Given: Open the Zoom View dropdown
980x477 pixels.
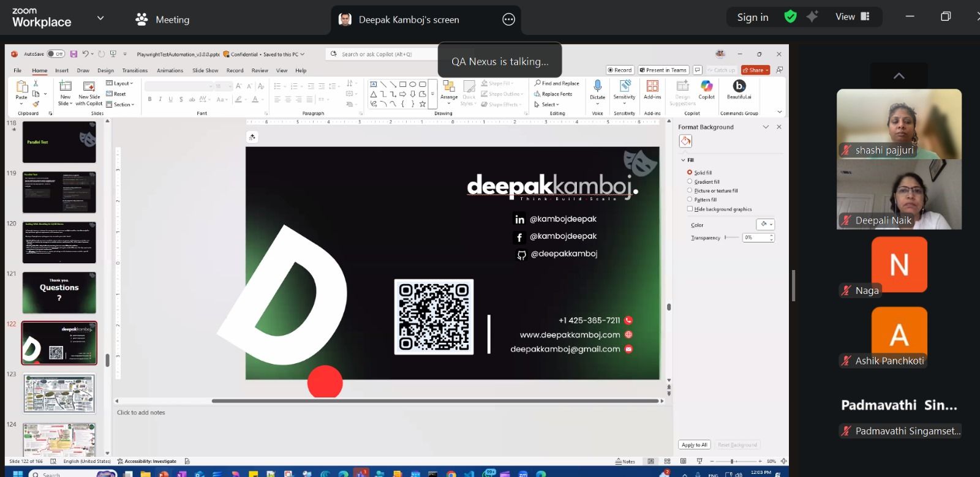Looking at the screenshot, I should point(853,17).
